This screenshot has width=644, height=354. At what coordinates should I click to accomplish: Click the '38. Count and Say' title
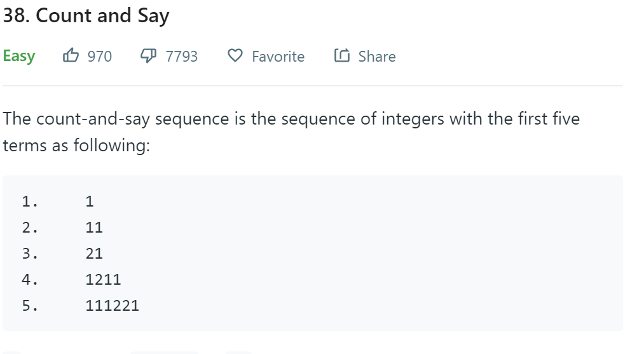tap(86, 16)
